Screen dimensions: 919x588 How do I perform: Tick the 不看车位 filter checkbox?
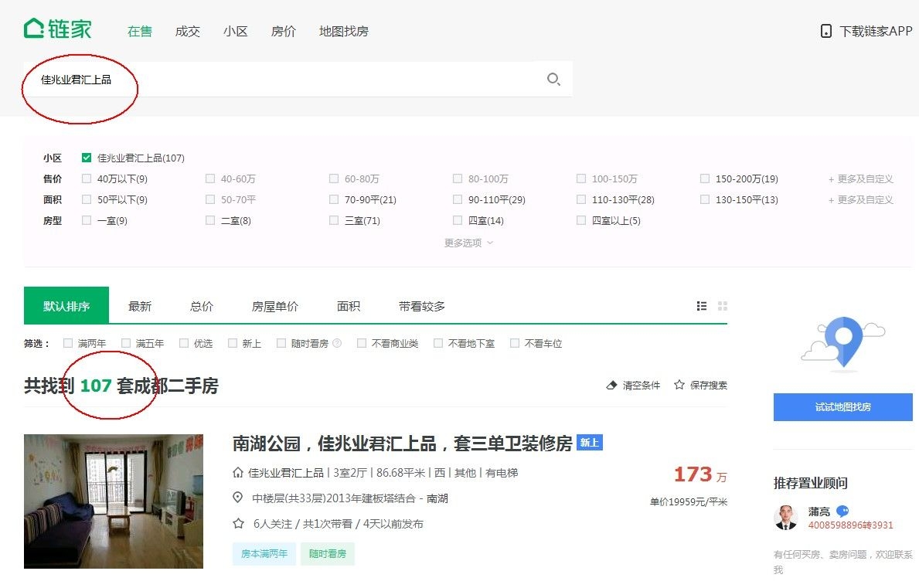(515, 343)
